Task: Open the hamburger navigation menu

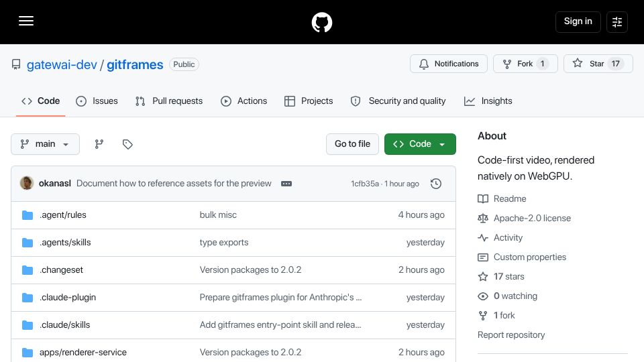Action: 26,21
